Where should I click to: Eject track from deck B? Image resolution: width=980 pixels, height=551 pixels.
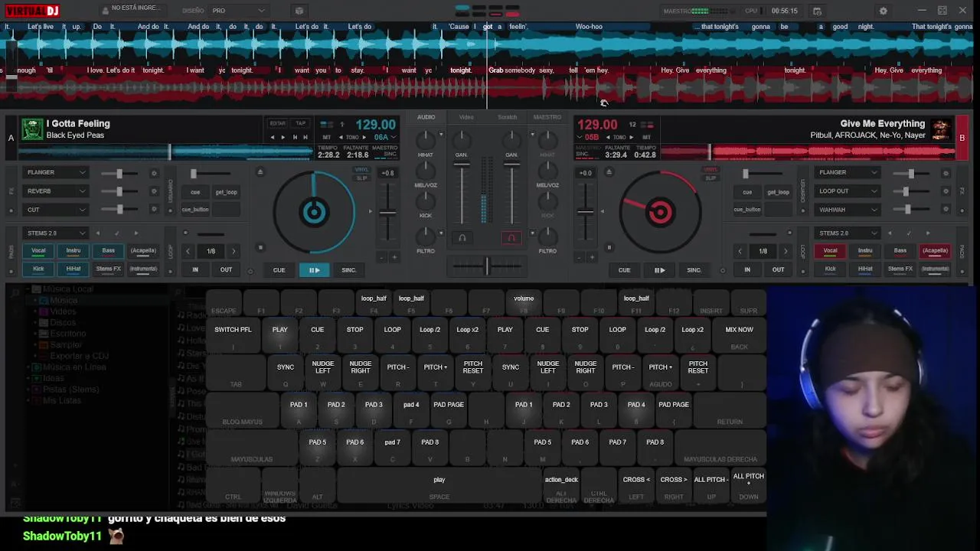[609, 172]
